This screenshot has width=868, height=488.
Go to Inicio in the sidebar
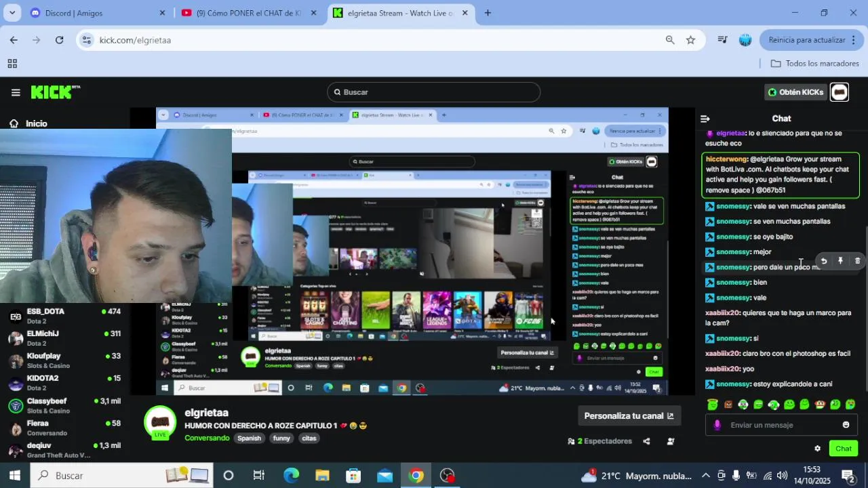coord(28,123)
